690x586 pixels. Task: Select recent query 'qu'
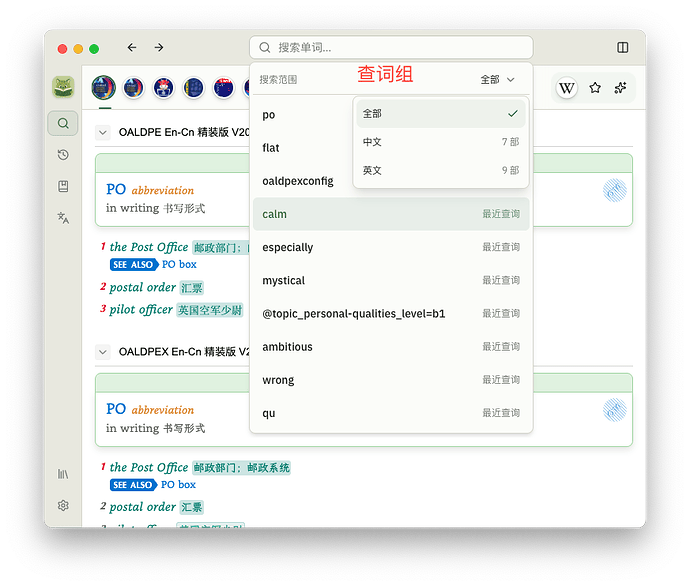click(391, 413)
